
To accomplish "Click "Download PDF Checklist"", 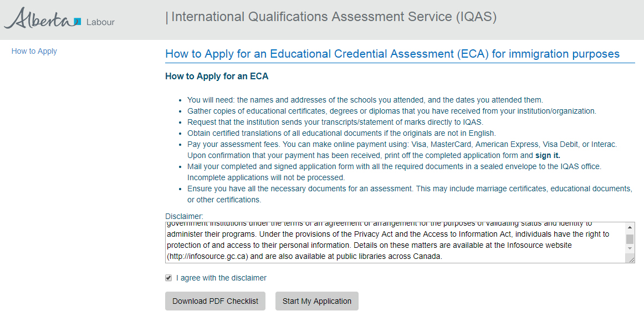I will [x=215, y=301].
